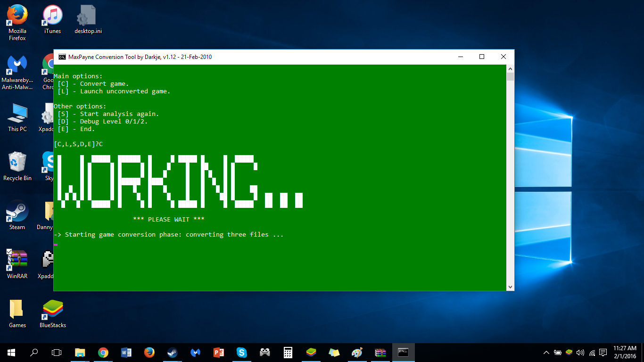
Task: Select the Steam desktop shortcut
Action: point(17,216)
